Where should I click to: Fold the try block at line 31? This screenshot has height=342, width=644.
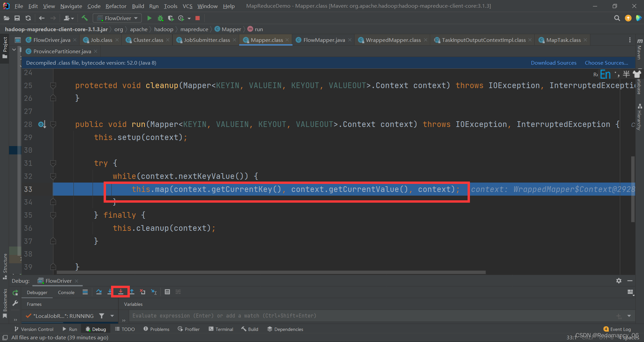coord(53,163)
